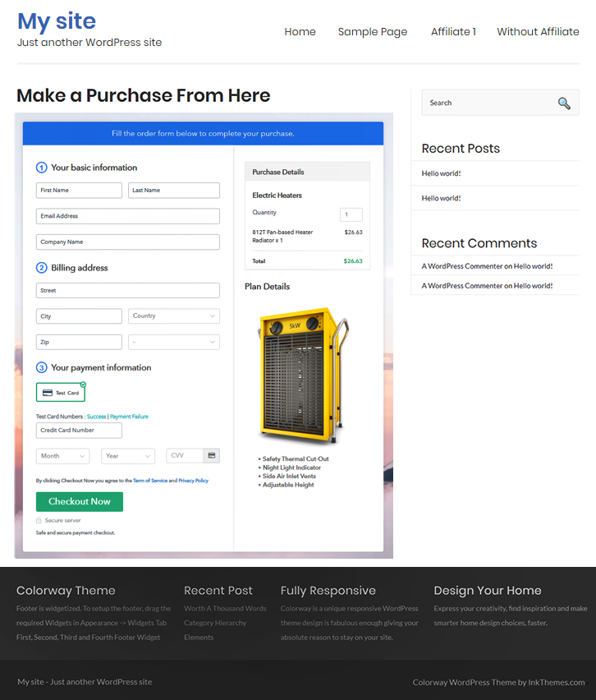The height and width of the screenshot is (700, 596).
Task: Click the Success test card link
Action: pos(96,417)
